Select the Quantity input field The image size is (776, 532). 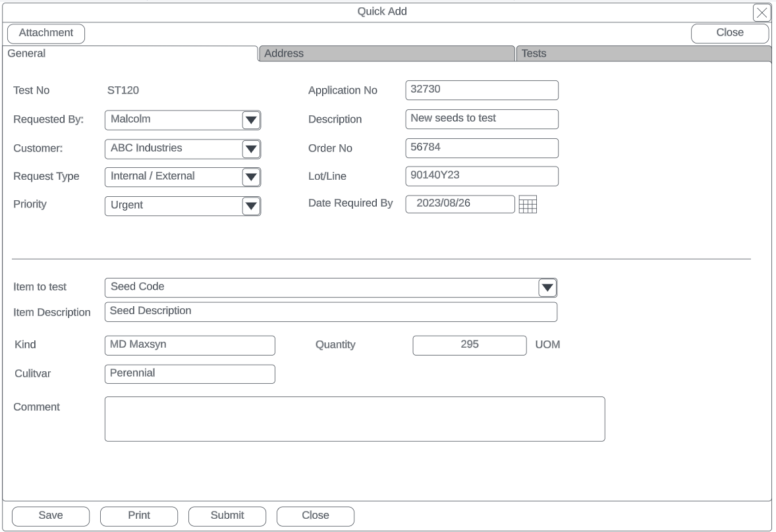(x=469, y=345)
